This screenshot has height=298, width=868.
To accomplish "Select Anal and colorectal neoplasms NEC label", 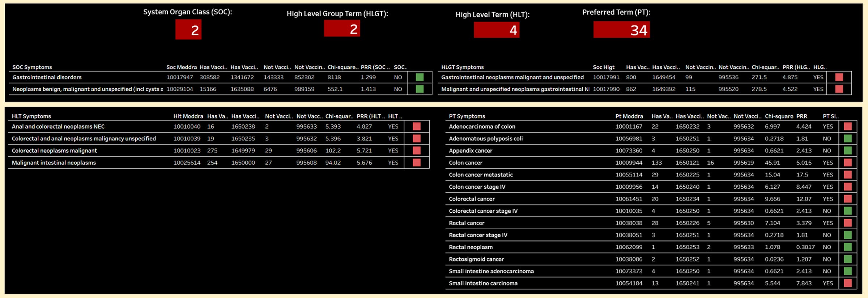I will 58,127.
